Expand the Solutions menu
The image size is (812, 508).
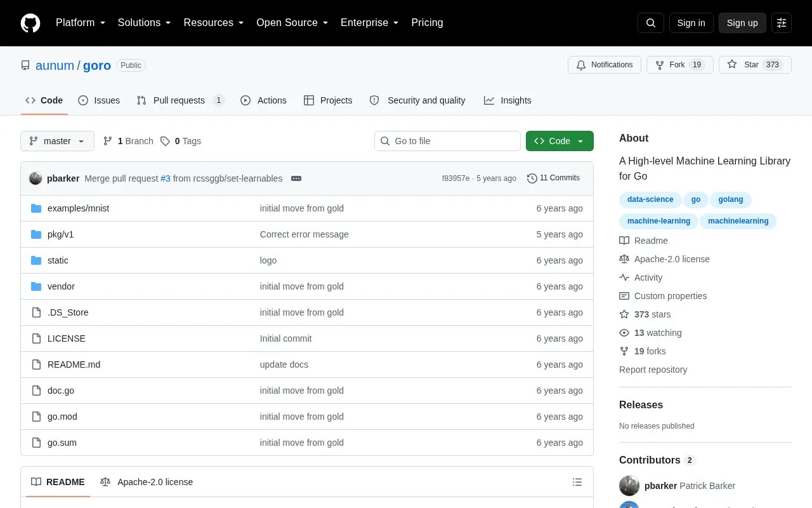click(145, 23)
